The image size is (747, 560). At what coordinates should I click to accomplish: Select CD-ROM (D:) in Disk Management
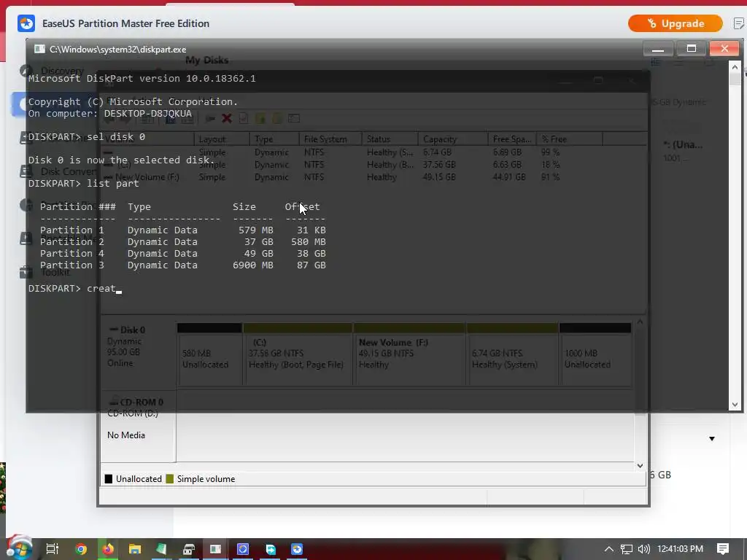[133, 413]
